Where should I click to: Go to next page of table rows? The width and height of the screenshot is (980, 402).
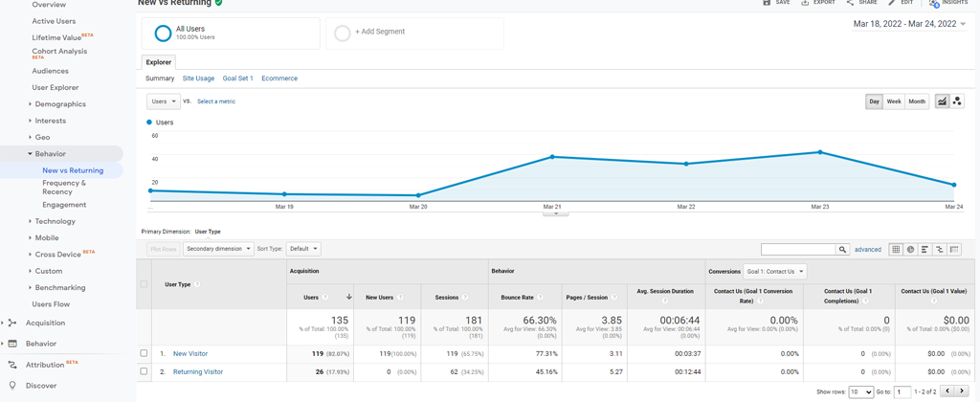pos(962,391)
